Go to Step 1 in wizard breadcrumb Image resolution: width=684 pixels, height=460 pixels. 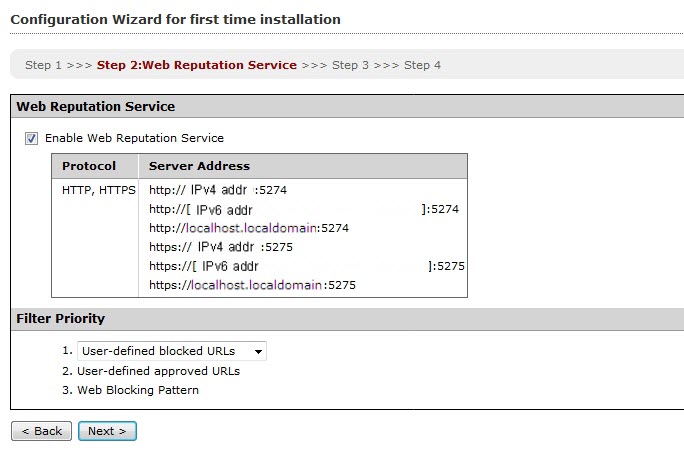click(44, 65)
